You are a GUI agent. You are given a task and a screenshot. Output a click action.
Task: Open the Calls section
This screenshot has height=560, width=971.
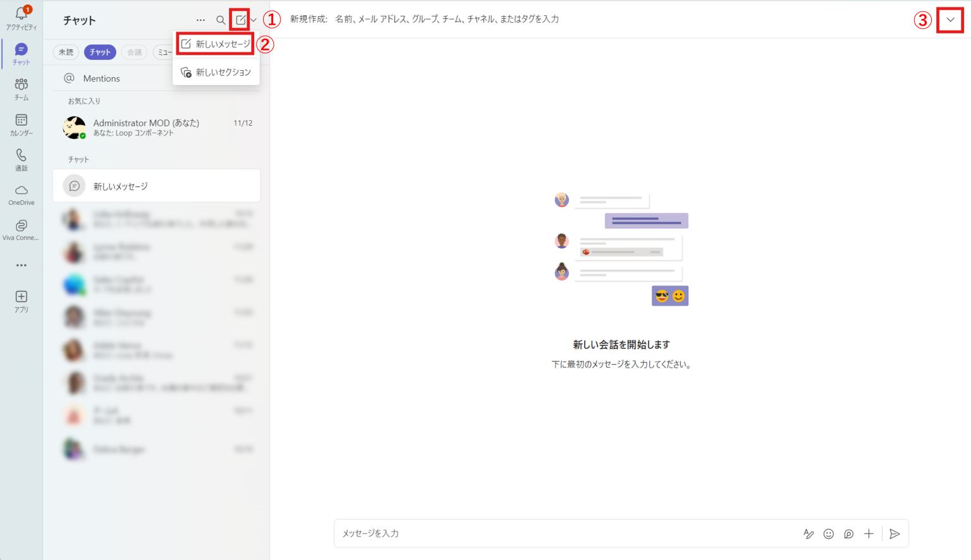click(21, 159)
